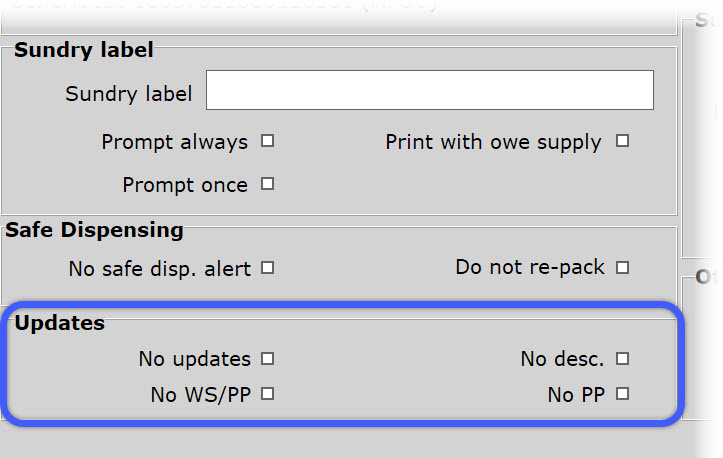The image size is (723, 458).
Task: Enable the Do not re-pack checkbox
Action: (x=622, y=267)
